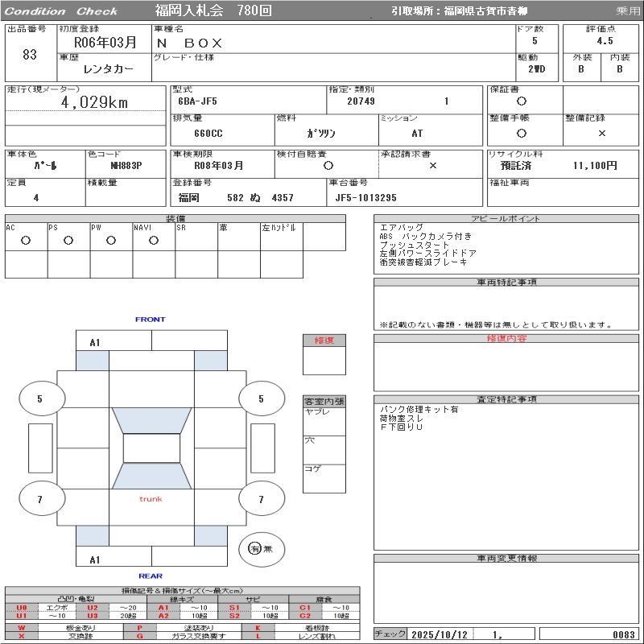Click the 有無 spare indicator circle
The width and height of the screenshot is (644, 644).
(x=262, y=549)
